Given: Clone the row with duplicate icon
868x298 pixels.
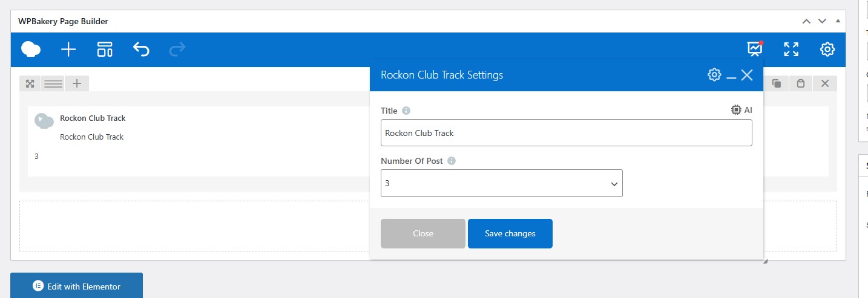Looking at the screenshot, I should [x=777, y=83].
